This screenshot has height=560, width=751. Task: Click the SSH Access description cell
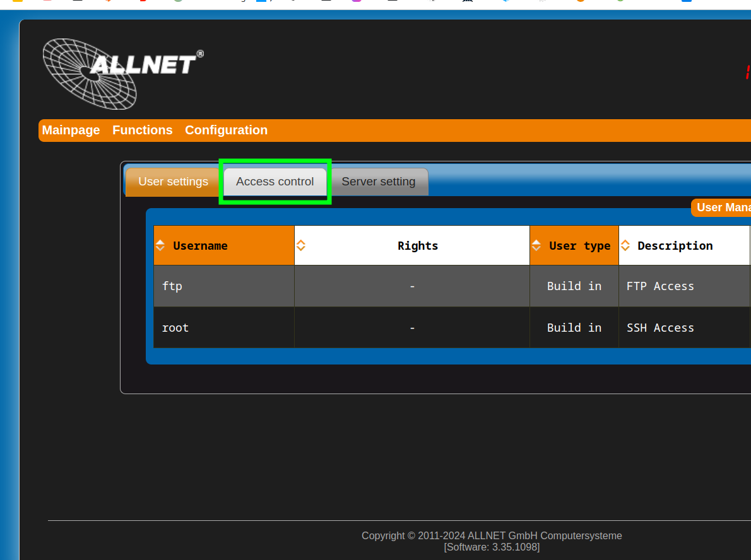(x=685, y=328)
